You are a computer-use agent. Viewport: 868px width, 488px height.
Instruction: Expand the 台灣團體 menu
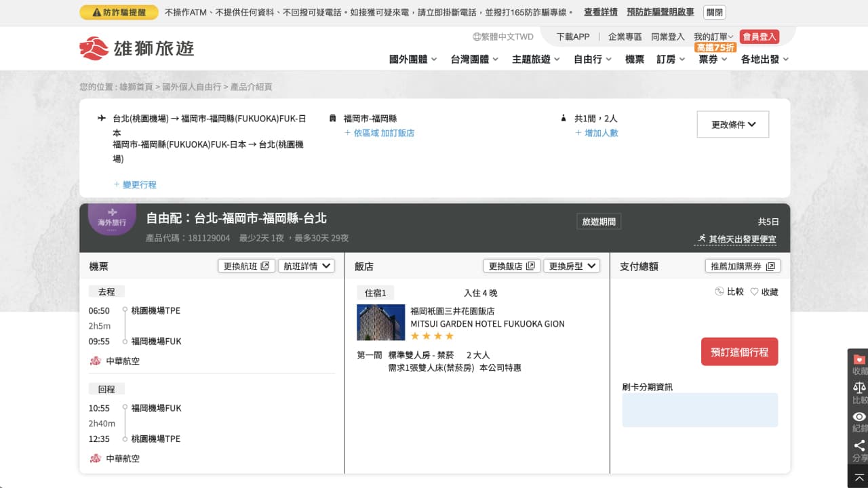475,59
